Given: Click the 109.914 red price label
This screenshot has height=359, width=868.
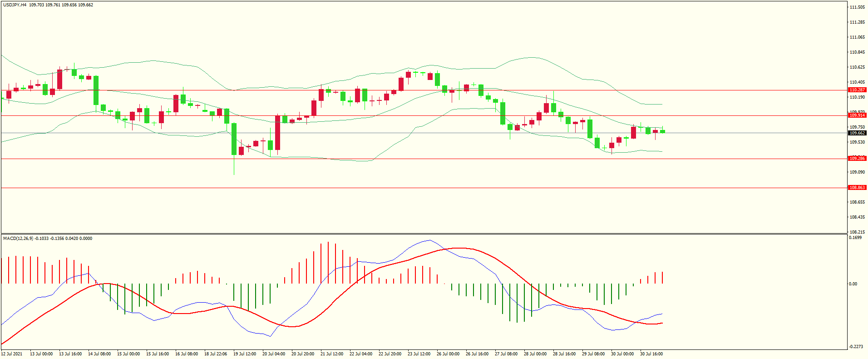Looking at the screenshot, I should 857,115.
